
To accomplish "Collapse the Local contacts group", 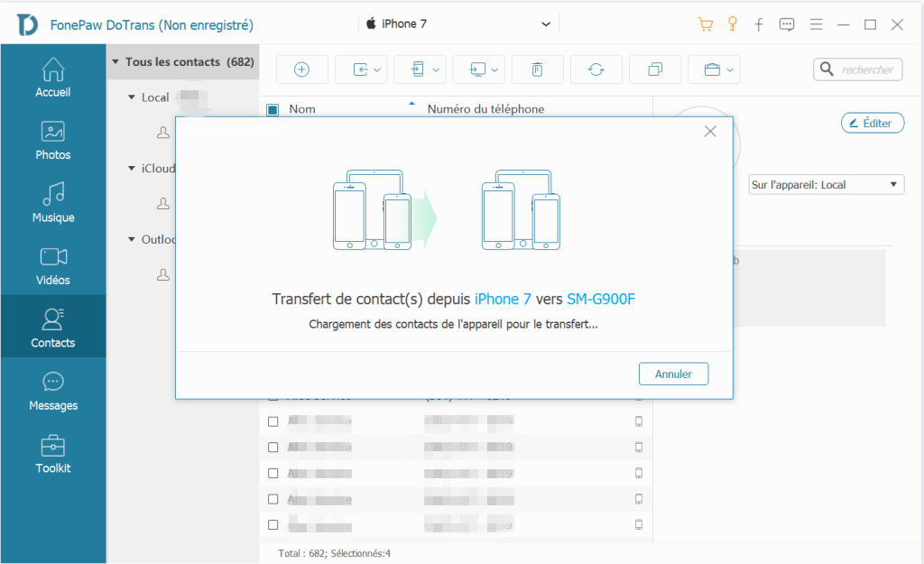I will coord(132,97).
